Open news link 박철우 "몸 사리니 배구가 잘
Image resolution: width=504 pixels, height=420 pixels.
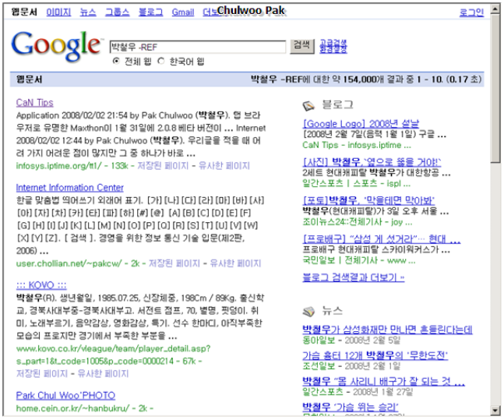click(x=383, y=381)
